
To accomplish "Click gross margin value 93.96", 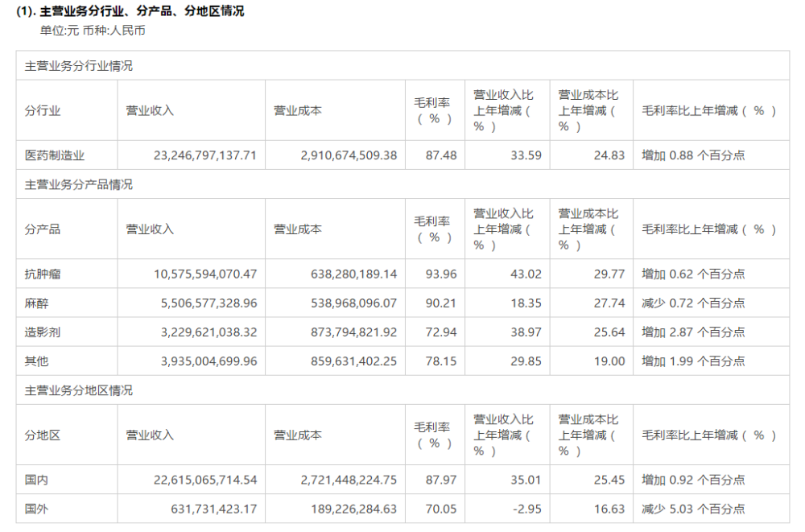I will [x=441, y=274].
